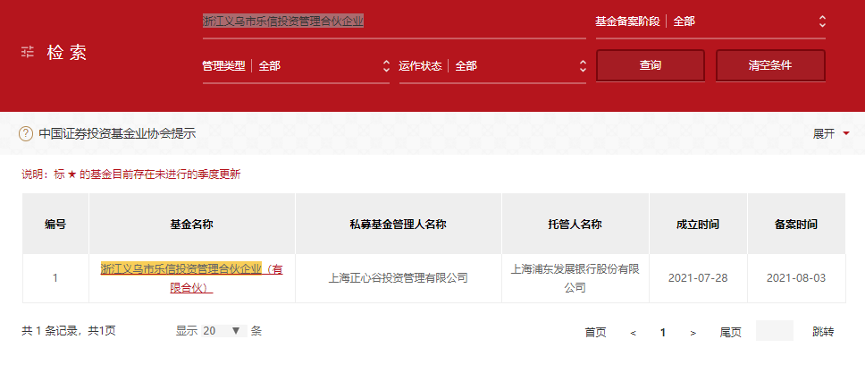Viewport: 866px width, 366px height.
Task: Open the 基金备案阶段 dropdown
Action: [x=710, y=22]
